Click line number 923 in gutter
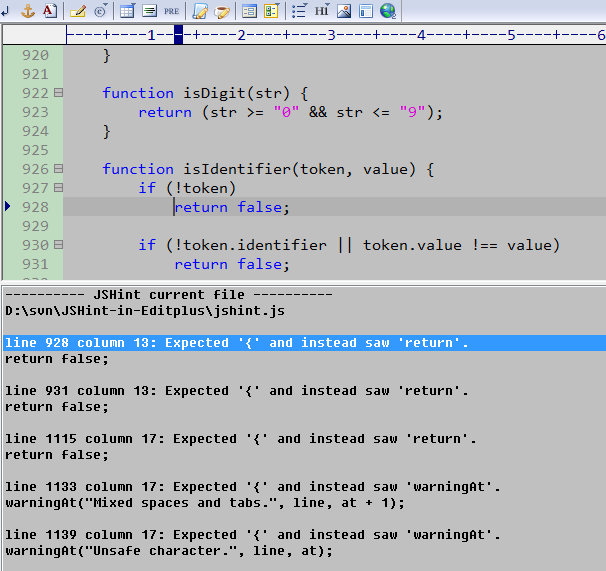606x571 pixels. click(x=35, y=112)
